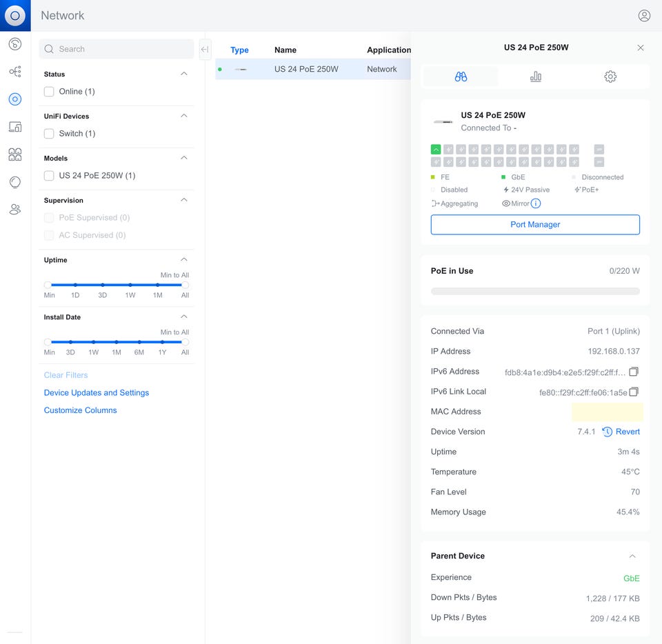Click the Revert firmware link
The width and height of the screenshot is (662, 644).
[628, 432]
